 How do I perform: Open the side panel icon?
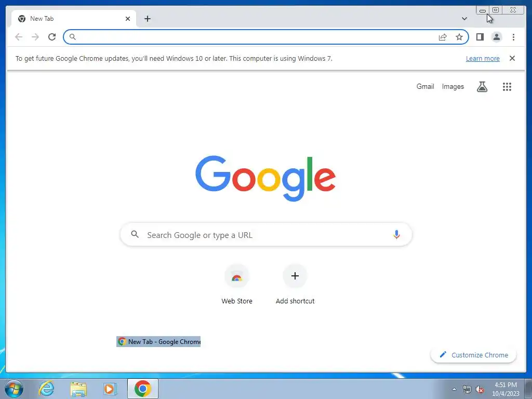click(480, 37)
